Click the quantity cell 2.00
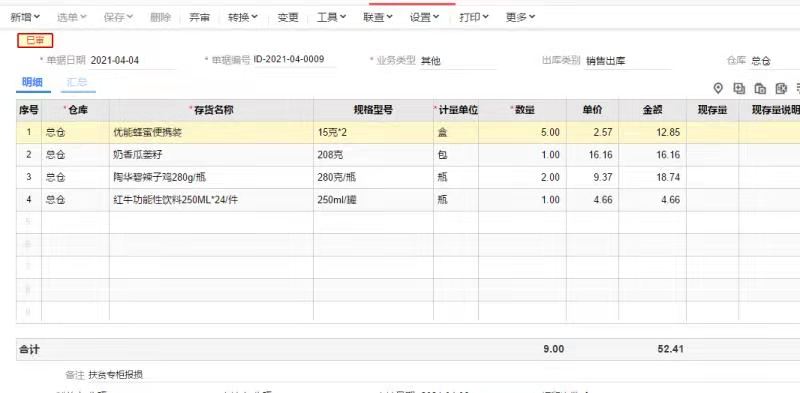This screenshot has height=393, width=800. [522, 178]
